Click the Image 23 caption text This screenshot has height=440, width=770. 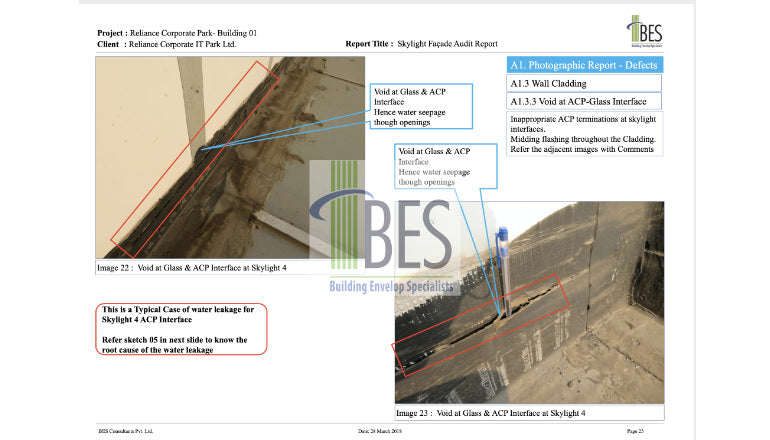[490, 413]
